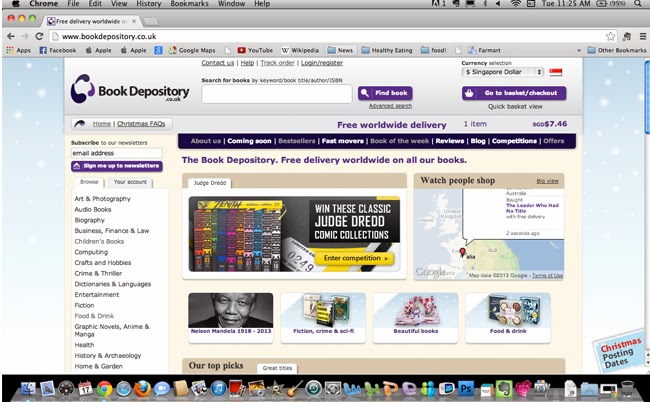Click Sign me up to newsletters
The width and height of the screenshot is (650, 402).
(116, 166)
